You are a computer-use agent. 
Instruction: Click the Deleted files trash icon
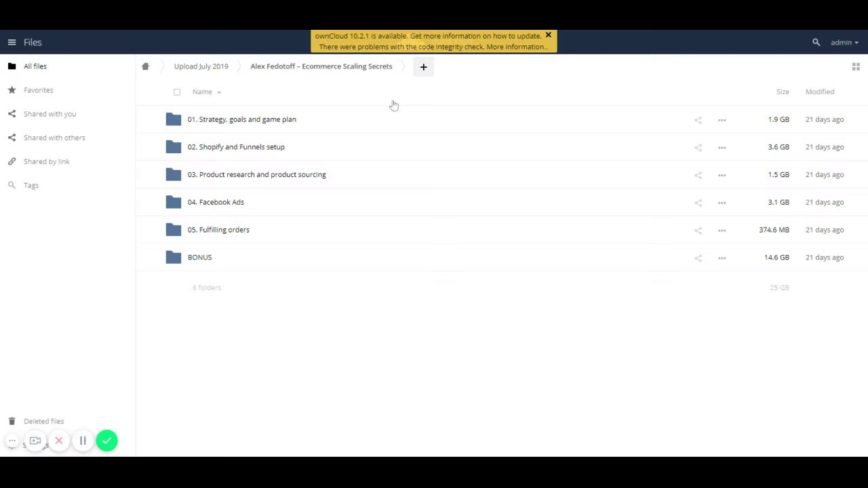[12, 421]
